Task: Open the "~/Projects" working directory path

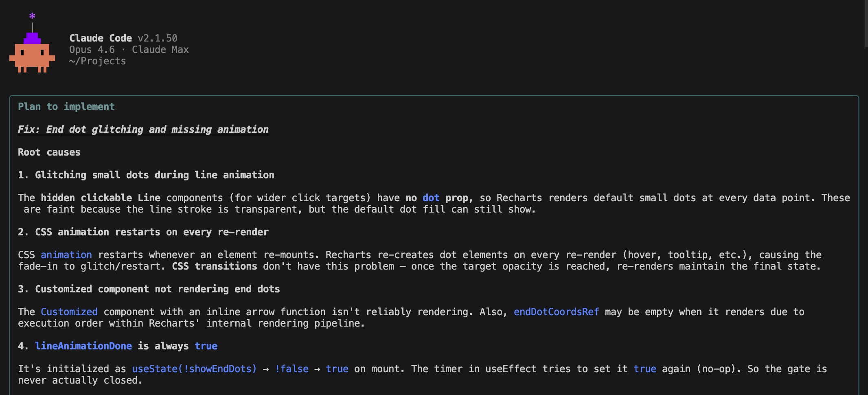Action: (x=97, y=61)
